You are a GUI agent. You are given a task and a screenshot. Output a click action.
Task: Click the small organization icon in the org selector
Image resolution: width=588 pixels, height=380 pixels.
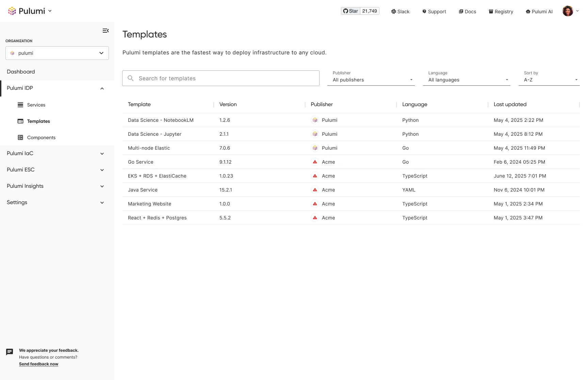pos(12,53)
